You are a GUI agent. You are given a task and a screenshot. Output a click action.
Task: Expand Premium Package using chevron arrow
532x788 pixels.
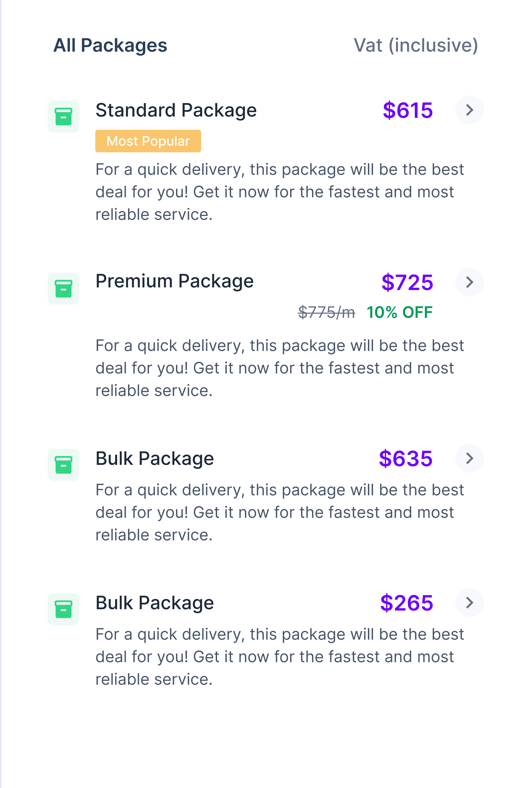(469, 282)
